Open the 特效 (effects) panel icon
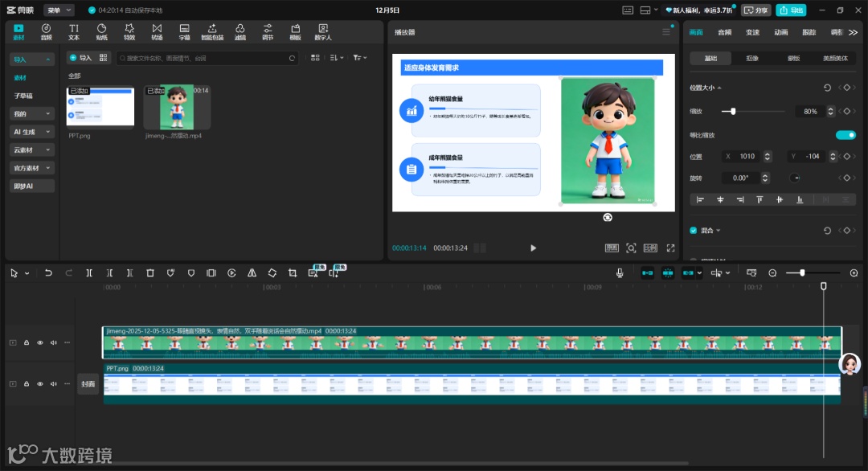This screenshot has height=471, width=868. [x=129, y=31]
